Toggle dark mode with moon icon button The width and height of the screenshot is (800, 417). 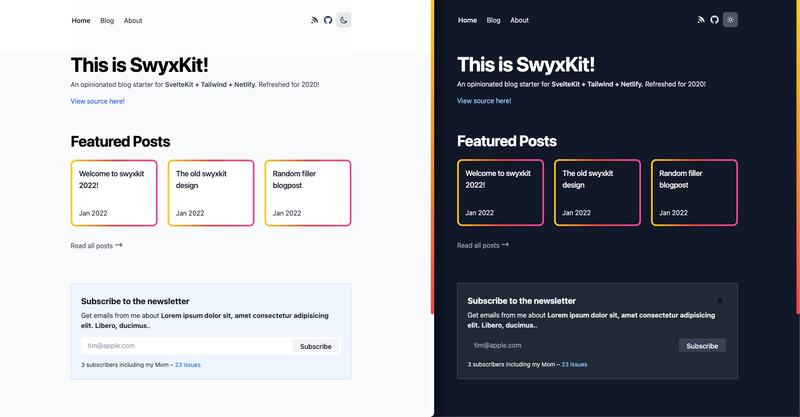(344, 20)
